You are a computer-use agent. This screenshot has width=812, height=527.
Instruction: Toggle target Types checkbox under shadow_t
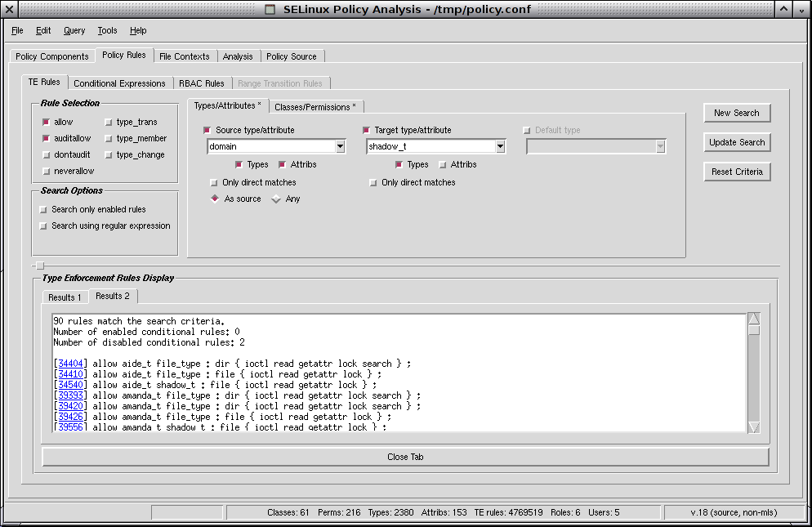pyautogui.click(x=399, y=165)
